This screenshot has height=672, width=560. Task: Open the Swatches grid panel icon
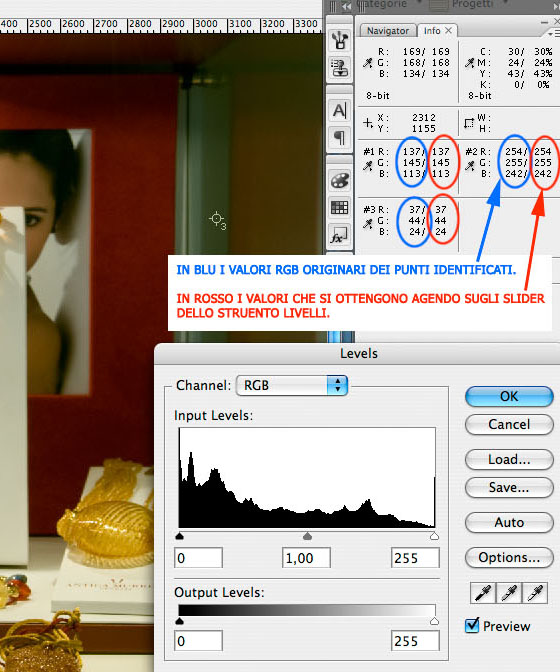click(x=339, y=207)
